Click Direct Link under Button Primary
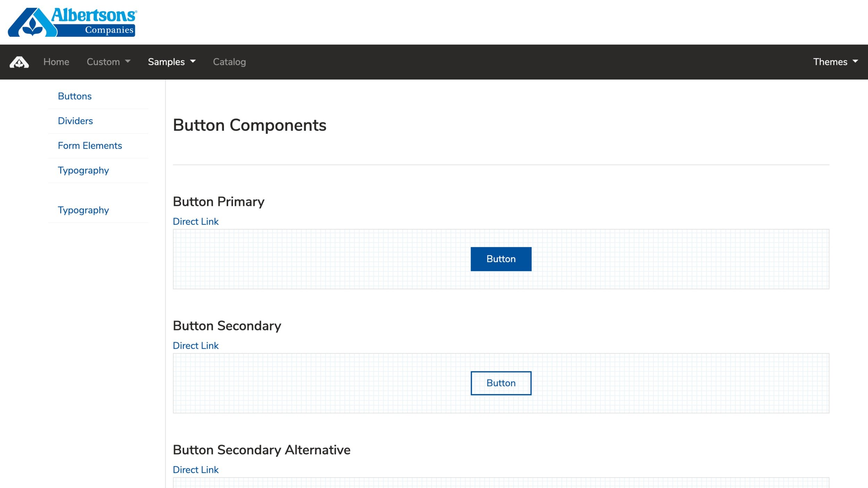 pos(195,221)
